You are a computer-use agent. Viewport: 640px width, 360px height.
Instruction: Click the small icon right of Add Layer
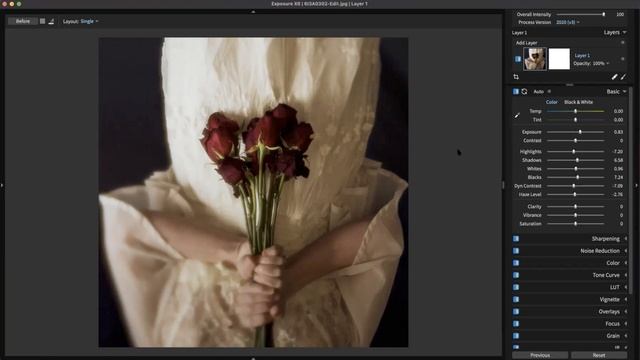[x=622, y=43]
